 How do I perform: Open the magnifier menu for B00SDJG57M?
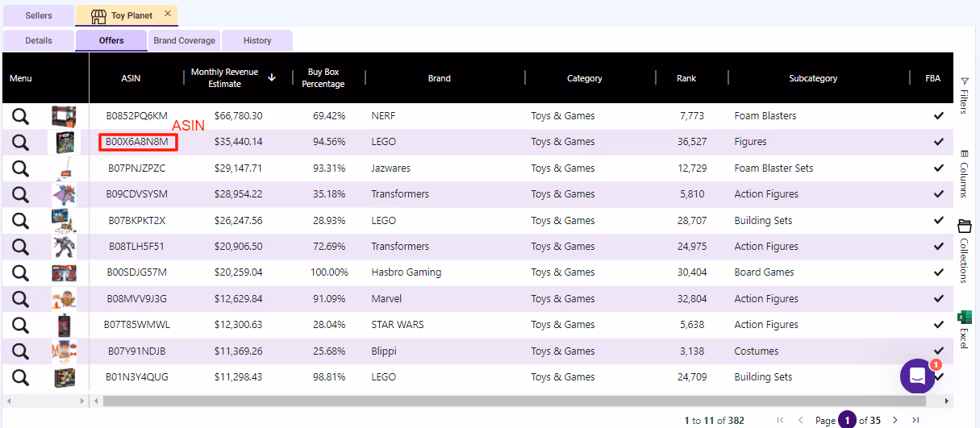(x=20, y=272)
